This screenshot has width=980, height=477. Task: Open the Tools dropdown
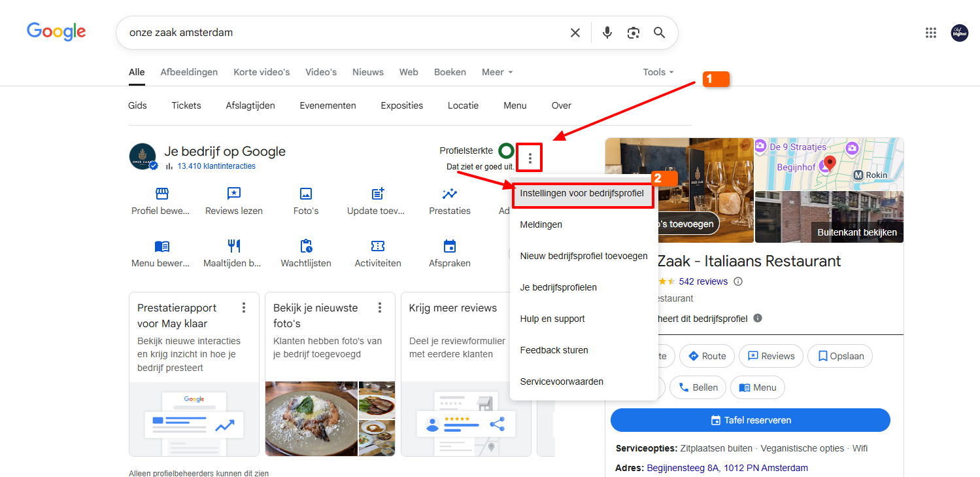658,72
